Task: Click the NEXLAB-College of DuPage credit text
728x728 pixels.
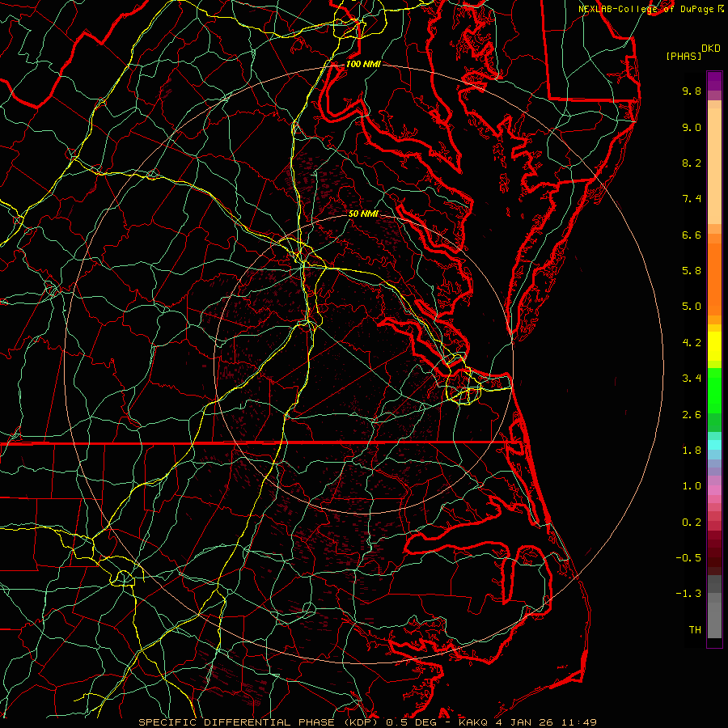Action: coord(645,9)
